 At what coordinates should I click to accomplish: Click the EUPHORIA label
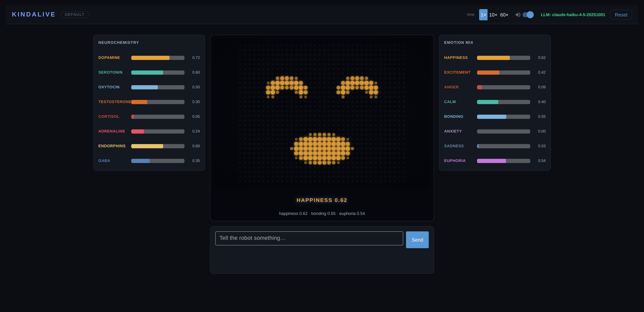[455, 161]
